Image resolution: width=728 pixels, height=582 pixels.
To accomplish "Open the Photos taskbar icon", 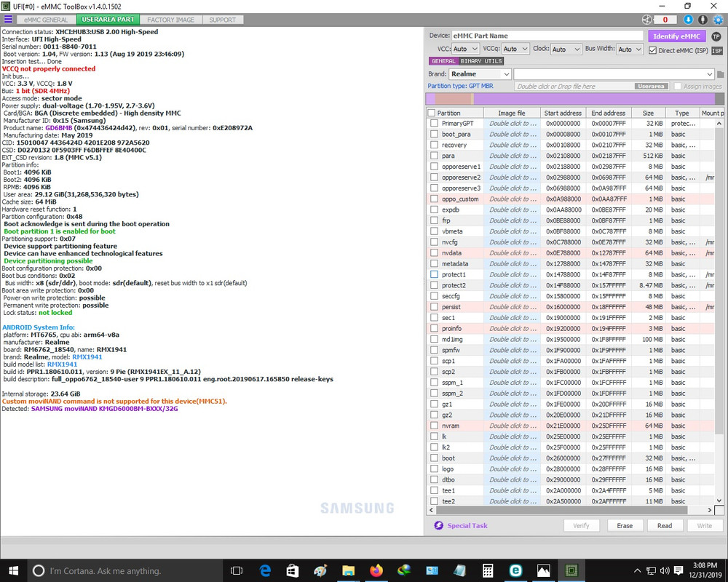I will [543, 570].
